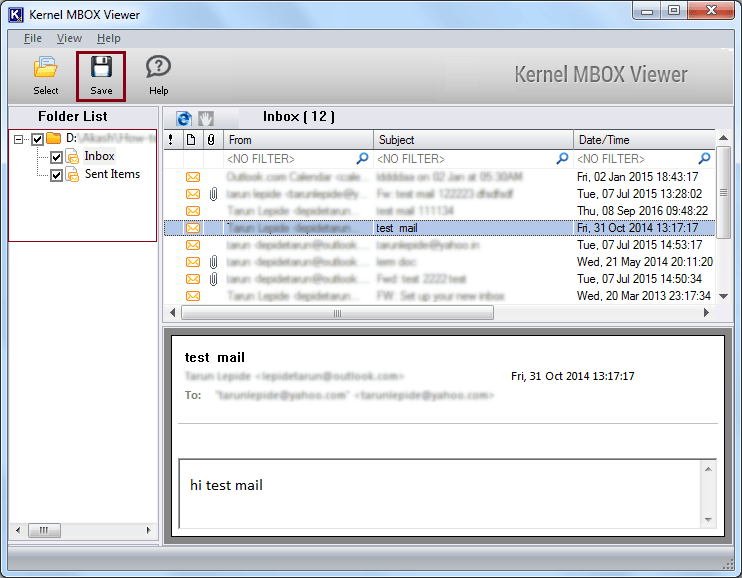Select Inbox folder in the tree
This screenshot has width=742, height=578.
click(99, 156)
